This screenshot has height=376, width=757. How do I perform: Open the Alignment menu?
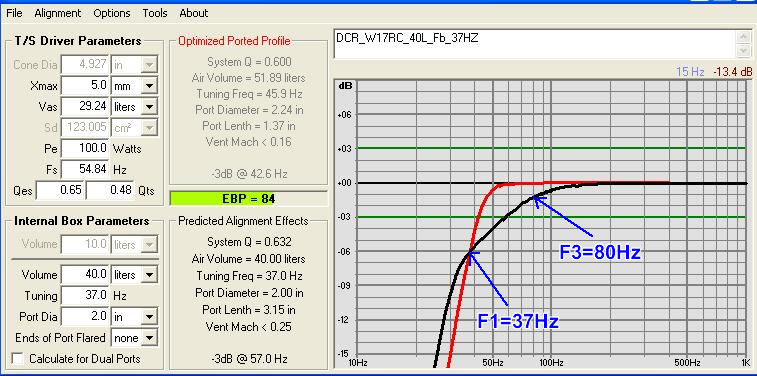(x=58, y=13)
